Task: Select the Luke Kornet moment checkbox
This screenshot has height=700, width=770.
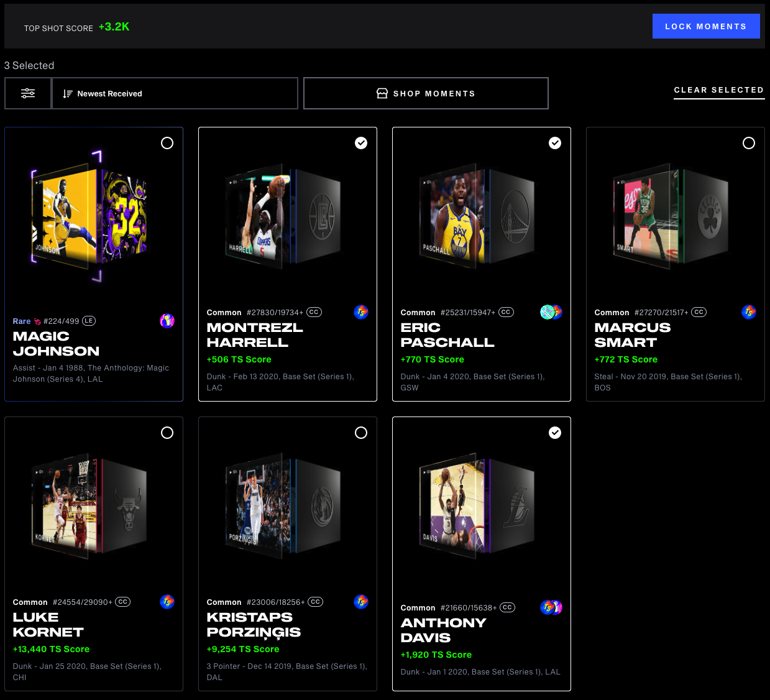Action: (x=167, y=433)
